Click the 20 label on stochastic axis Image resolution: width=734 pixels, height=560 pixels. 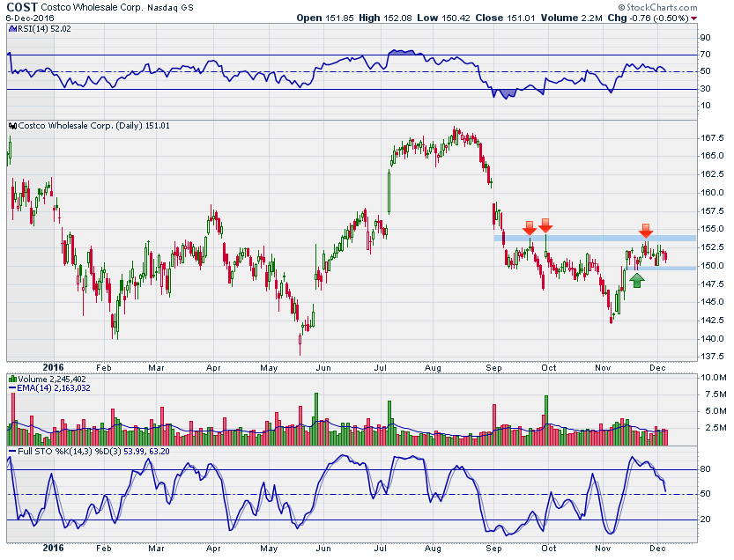[x=706, y=519]
